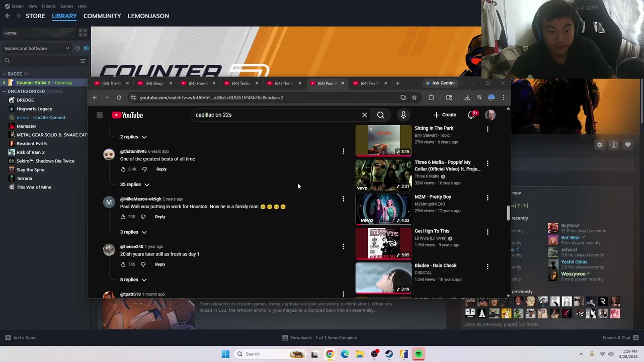Open Chrome downloads icon
This screenshot has width=644, height=362.
[x=467, y=98]
